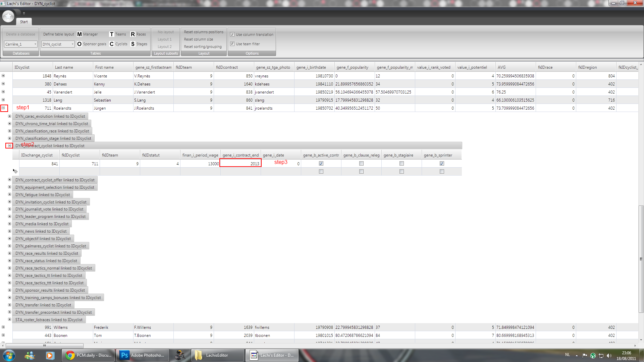This screenshot has height=362, width=644.
Task: Click the gene_i_contract_end cell 2013
Action: point(240,164)
